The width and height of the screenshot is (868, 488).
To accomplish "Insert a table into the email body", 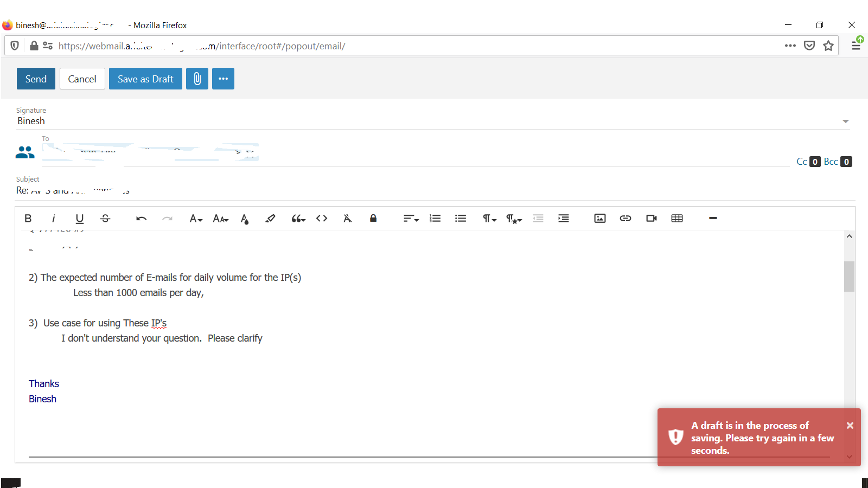I will coord(676,219).
